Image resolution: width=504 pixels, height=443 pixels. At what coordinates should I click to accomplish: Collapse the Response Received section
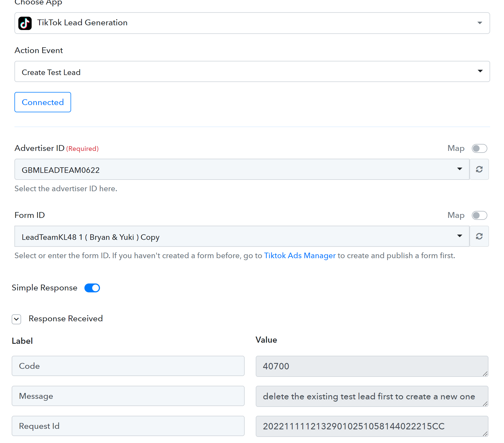[x=16, y=319]
